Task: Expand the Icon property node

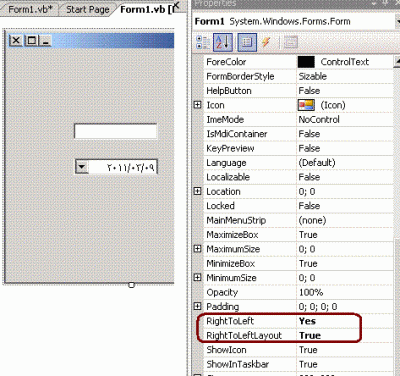Action: (x=198, y=105)
